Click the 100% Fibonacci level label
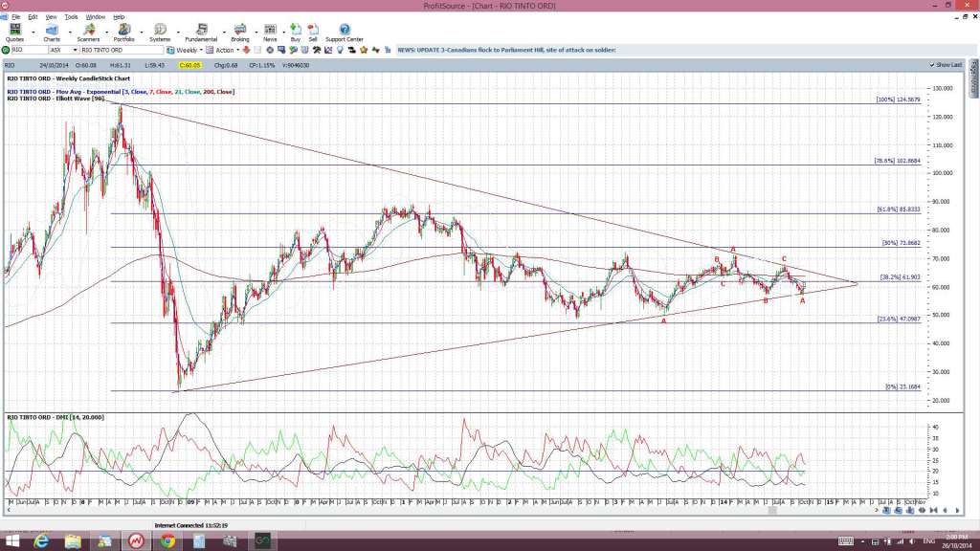The width and height of the screenshot is (980, 551). tap(898, 99)
